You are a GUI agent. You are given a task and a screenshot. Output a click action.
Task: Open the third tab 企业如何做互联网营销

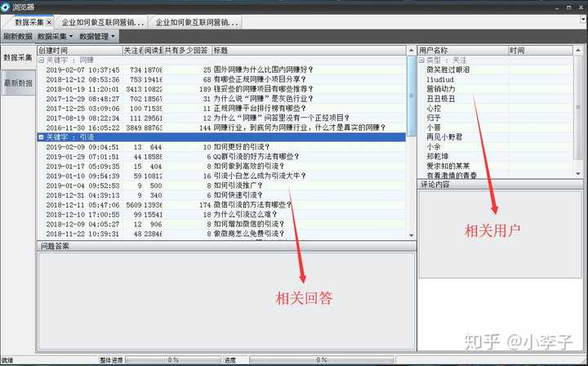pyautogui.click(x=197, y=23)
